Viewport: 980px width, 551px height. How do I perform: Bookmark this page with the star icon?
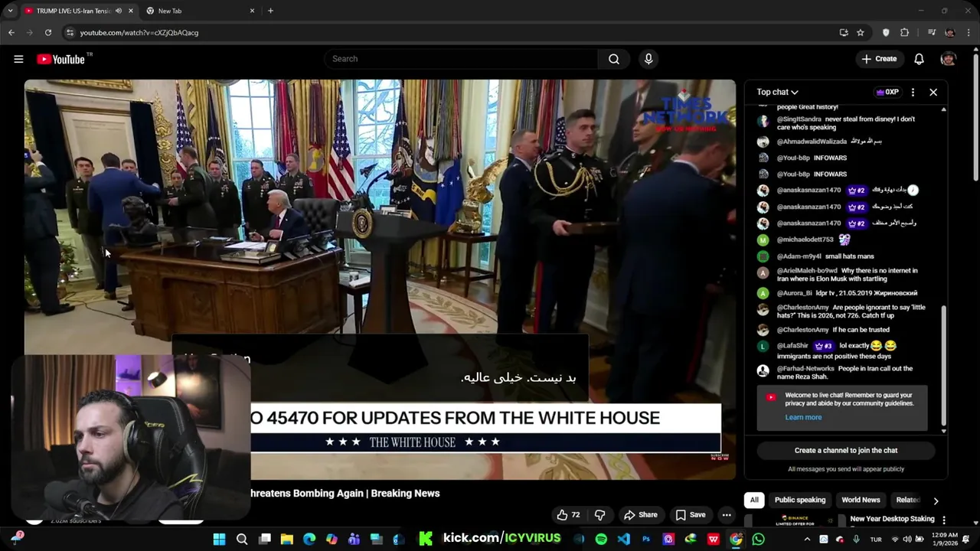coord(861,32)
